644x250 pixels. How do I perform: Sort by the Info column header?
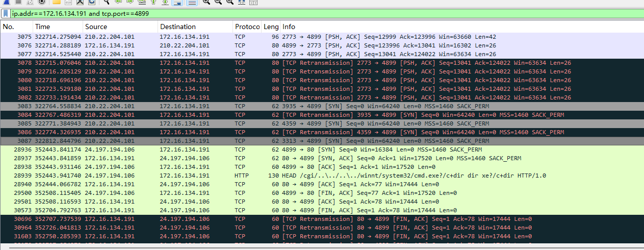(462, 27)
